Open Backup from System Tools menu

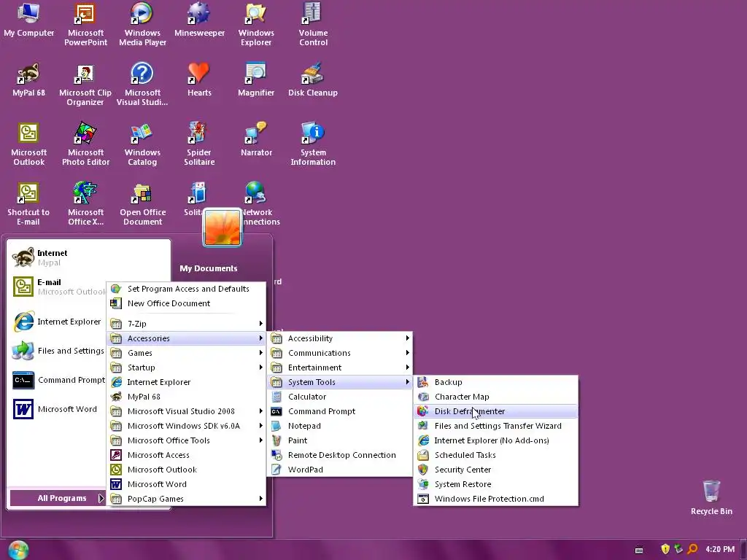coord(496,382)
